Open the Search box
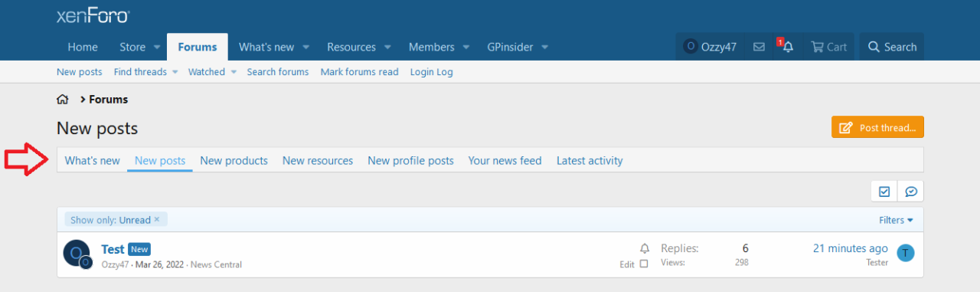Viewport: 980px width, 292px height. (892, 47)
